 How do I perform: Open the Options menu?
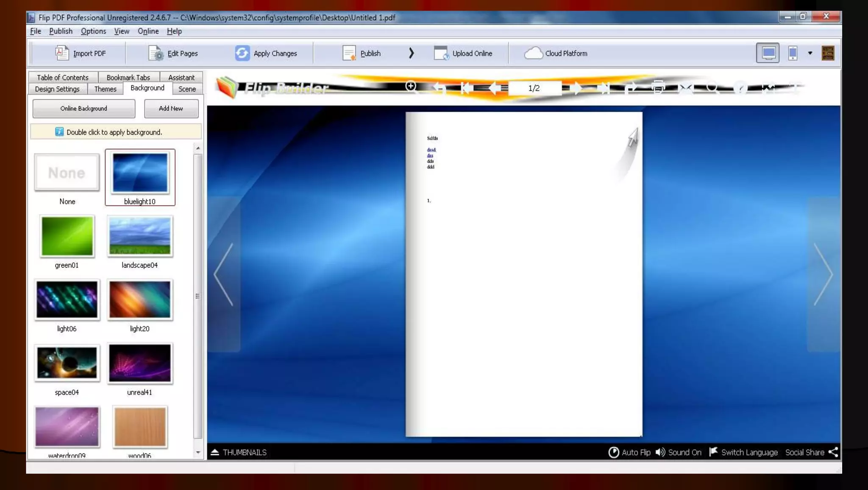[93, 31]
